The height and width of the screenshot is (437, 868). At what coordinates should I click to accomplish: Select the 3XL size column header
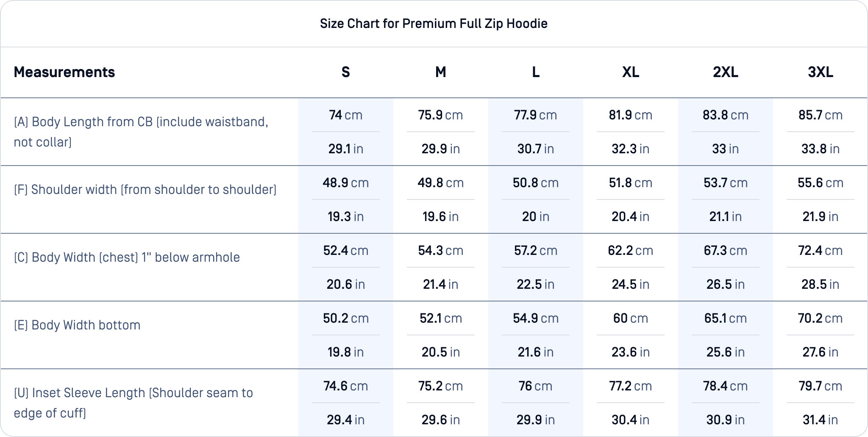[x=820, y=72]
